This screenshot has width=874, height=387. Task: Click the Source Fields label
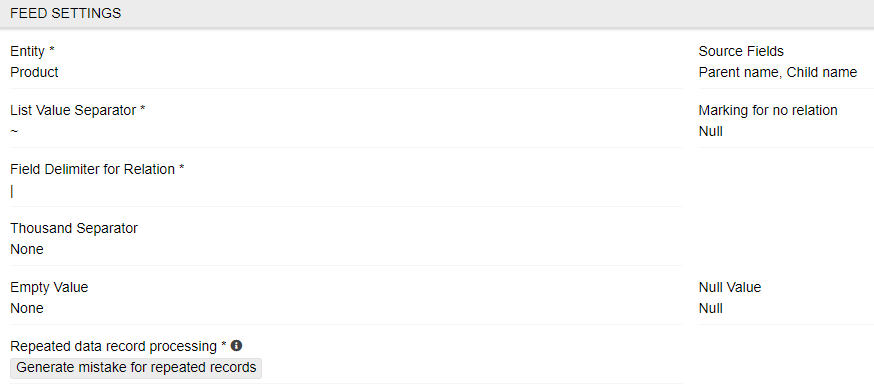click(x=741, y=51)
